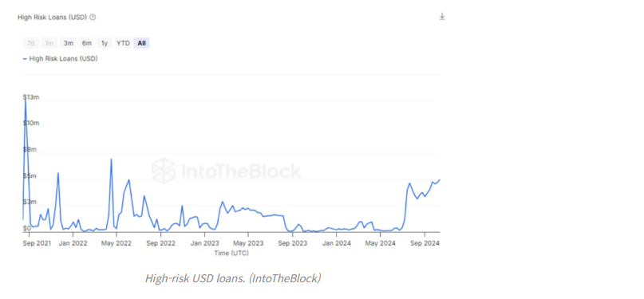
Task: Show the 6m time range
Action: point(87,43)
